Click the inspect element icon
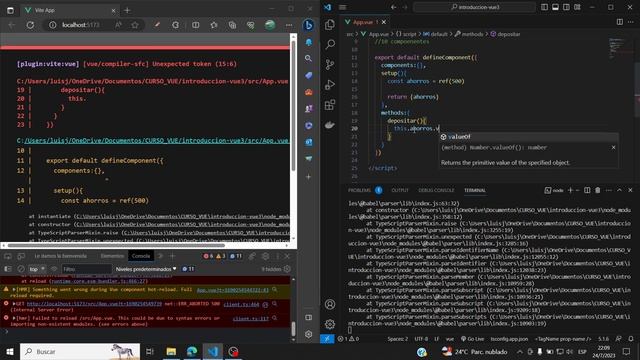 8,256
